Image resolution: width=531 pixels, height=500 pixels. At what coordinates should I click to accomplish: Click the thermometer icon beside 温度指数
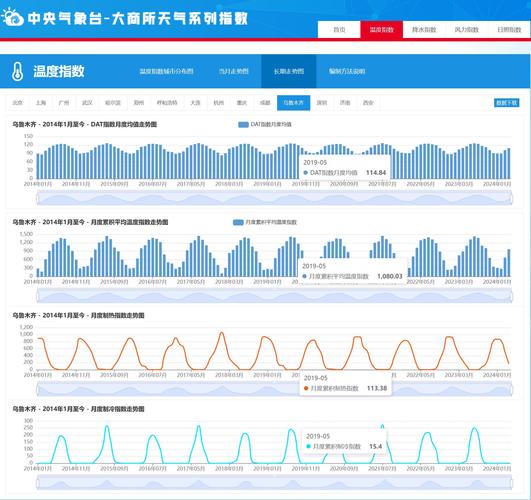tap(17, 71)
